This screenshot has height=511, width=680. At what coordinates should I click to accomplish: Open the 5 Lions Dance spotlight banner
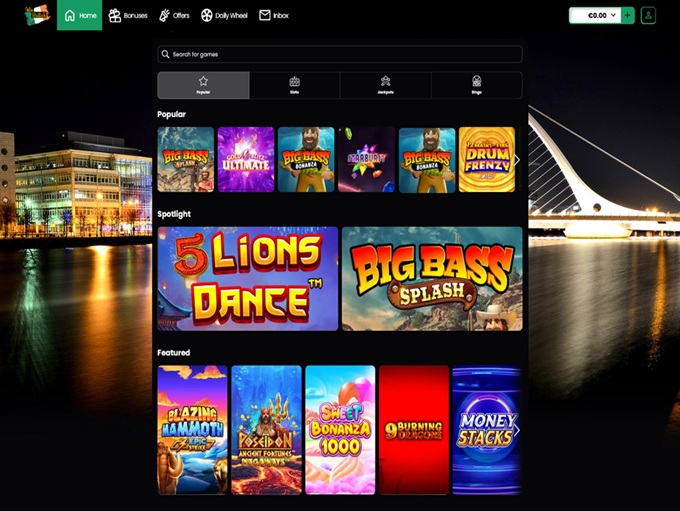pos(248,278)
